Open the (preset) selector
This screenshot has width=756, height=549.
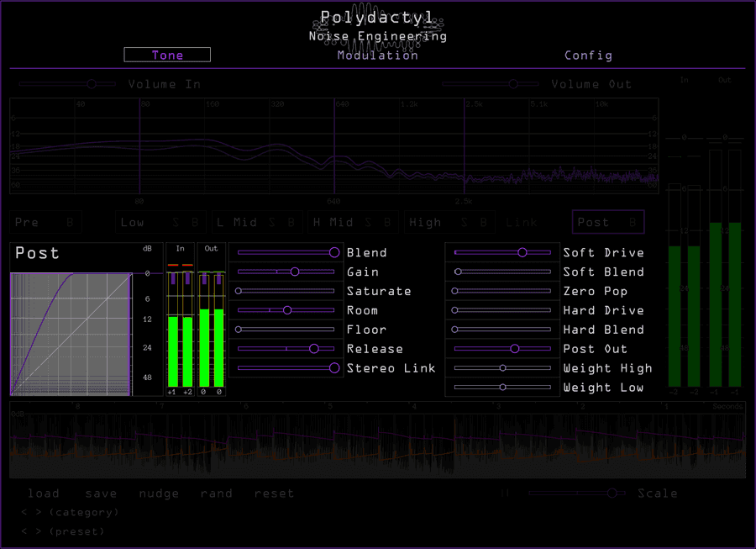pyautogui.click(x=76, y=531)
